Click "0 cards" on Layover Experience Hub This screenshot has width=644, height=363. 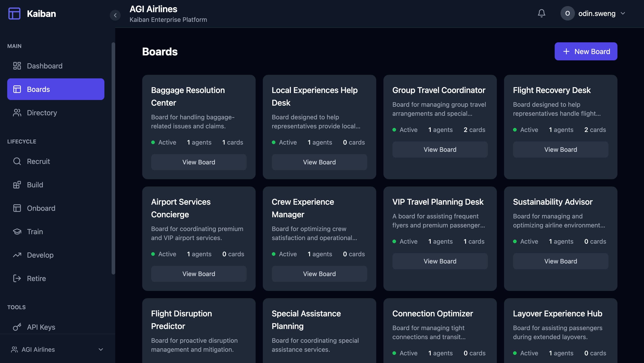(595, 353)
